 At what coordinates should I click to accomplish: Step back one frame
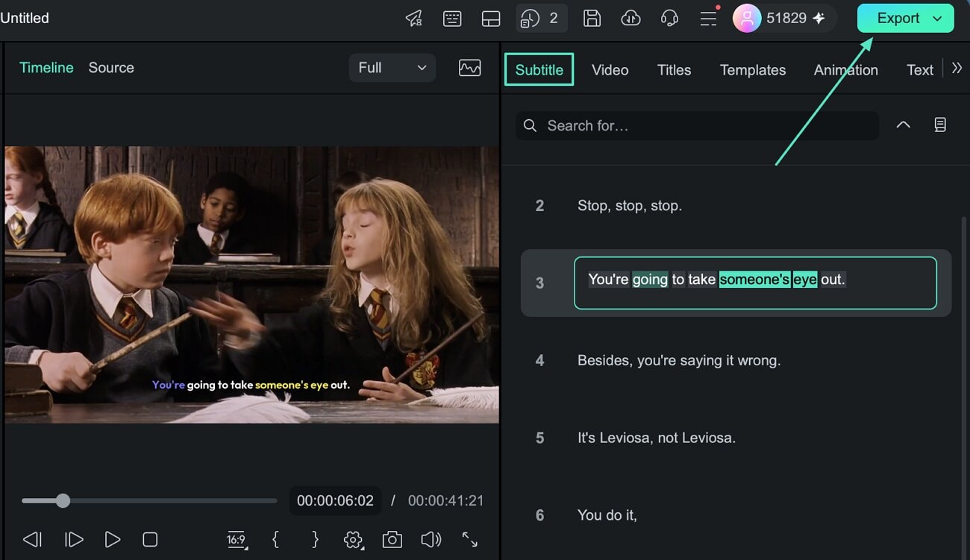[32, 539]
